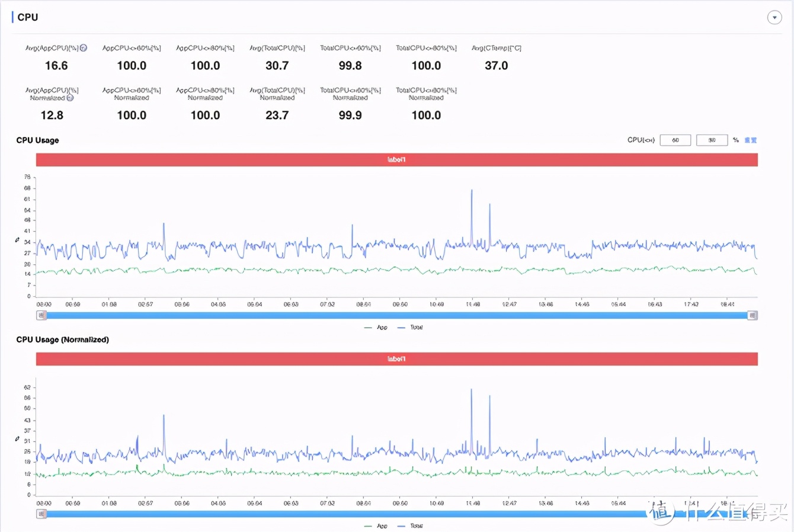Click the Avg(CTemp) value 37.0
The height and width of the screenshot is (532, 794).
pyautogui.click(x=496, y=66)
